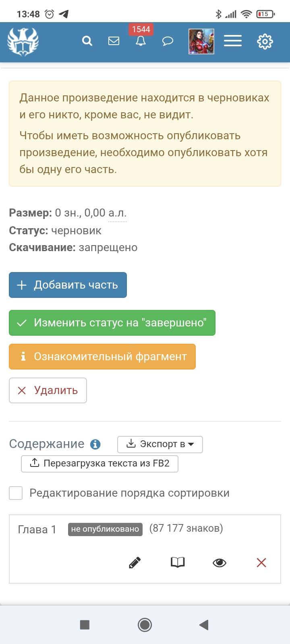Open Ознакомительный фрагмент button
The image size is (290, 644).
(102, 357)
